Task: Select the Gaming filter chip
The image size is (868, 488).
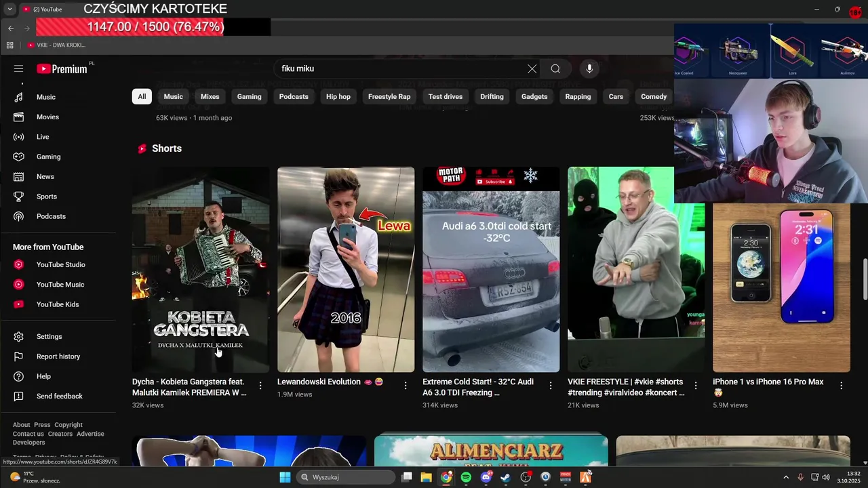Action: pyautogui.click(x=250, y=96)
